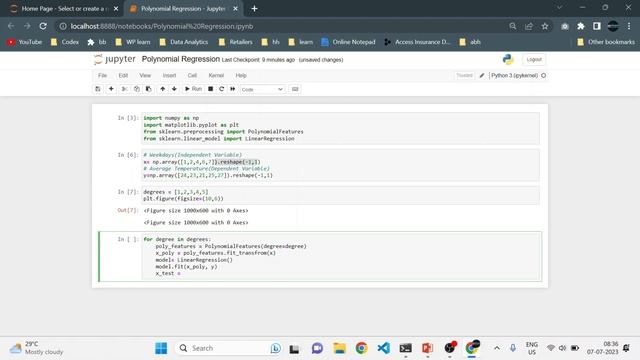This screenshot has width=640, height=360.
Task: Open the Help menu
Action: pyautogui.click(x=241, y=76)
